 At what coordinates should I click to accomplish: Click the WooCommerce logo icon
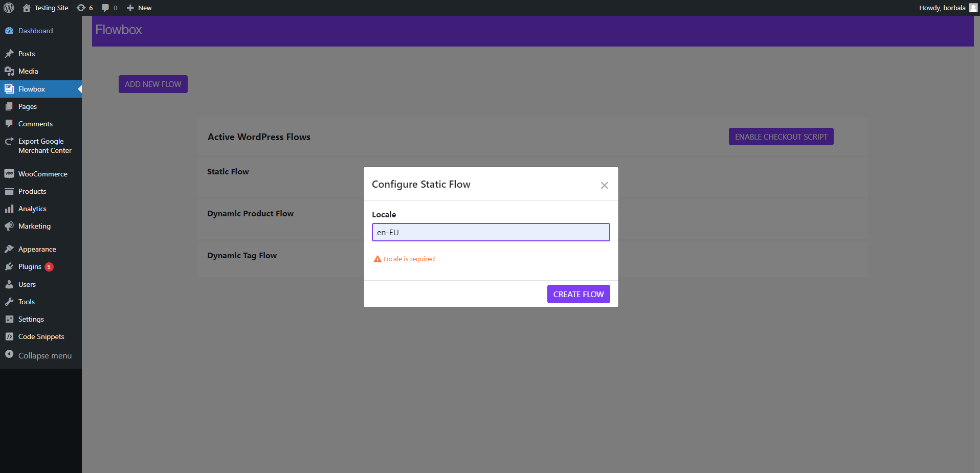click(9, 174)
